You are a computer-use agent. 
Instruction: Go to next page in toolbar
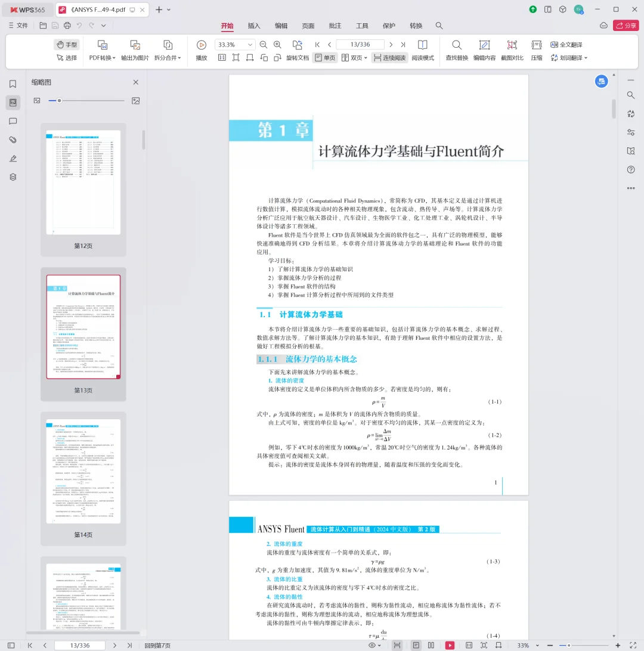391,45
